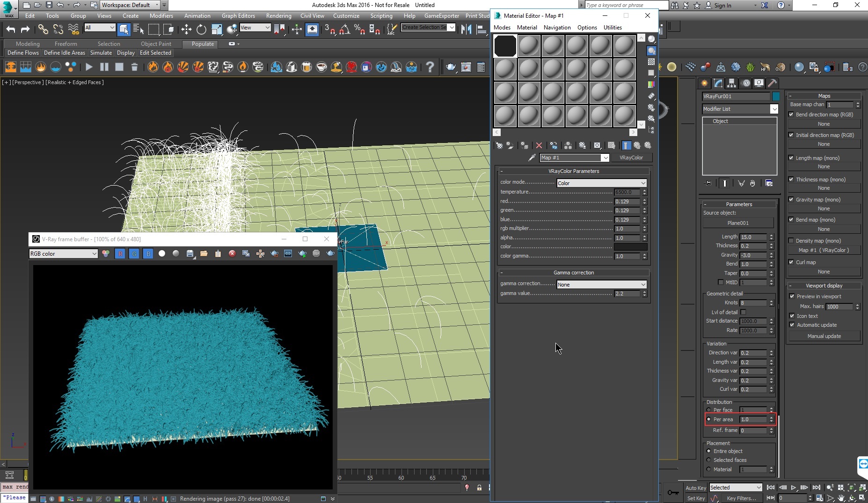Enable Density map (mono) checkbox
868x503 pixels.
click(x=791, y=241)
